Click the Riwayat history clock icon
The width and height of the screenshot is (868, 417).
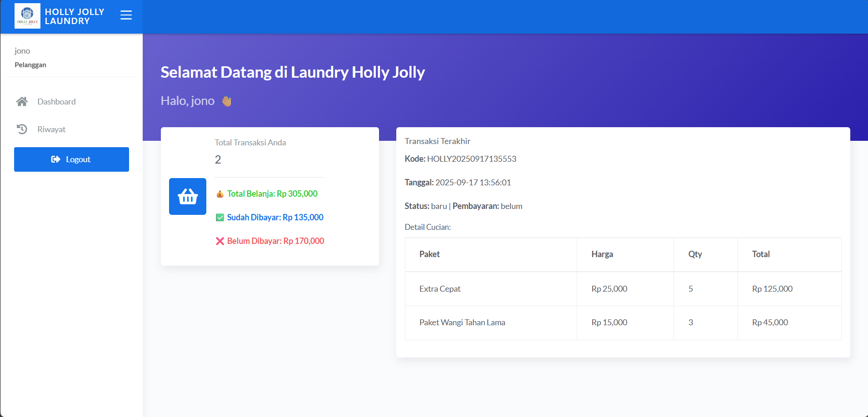tap(22, 129)
